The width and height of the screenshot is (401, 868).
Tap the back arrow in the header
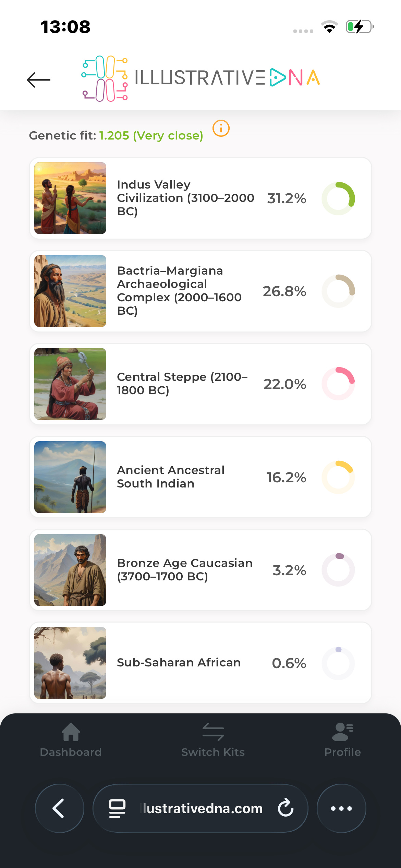pos(39,80)
